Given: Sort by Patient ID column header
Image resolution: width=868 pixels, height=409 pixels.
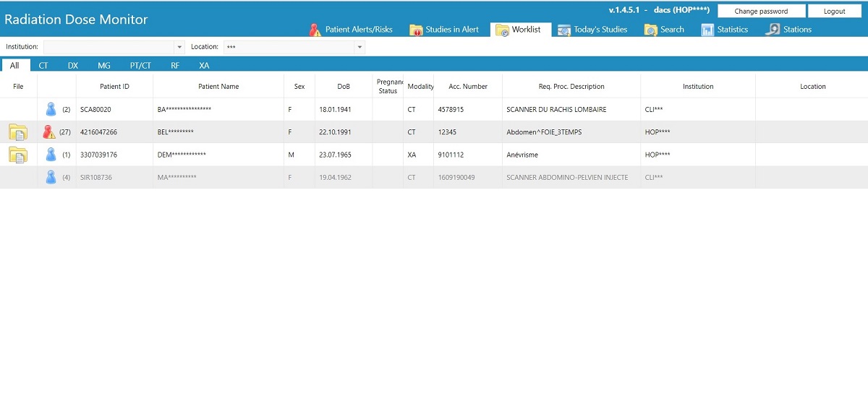Looking at the screenshot, I should click(114, 87).
